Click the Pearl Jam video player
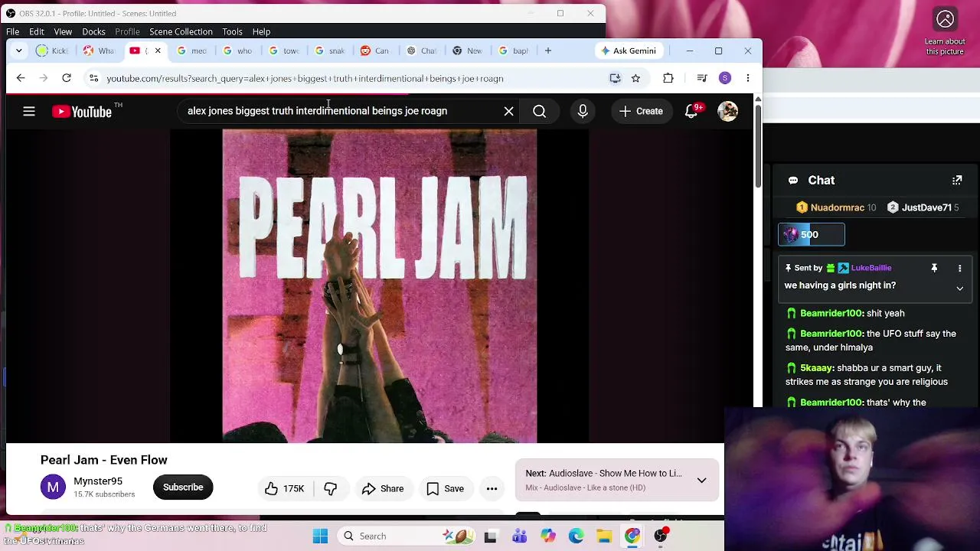The width and height of the screenshot is (980, 551). (380, 286)
